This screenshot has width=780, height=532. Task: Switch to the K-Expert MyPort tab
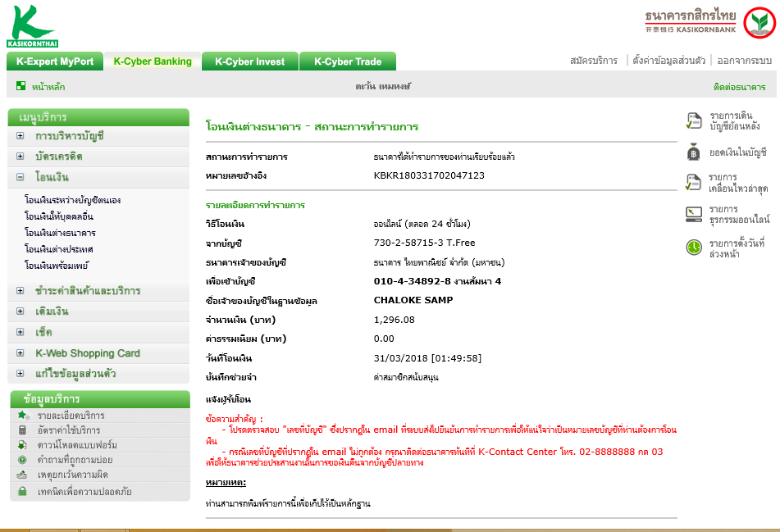(x=55, y=61)
